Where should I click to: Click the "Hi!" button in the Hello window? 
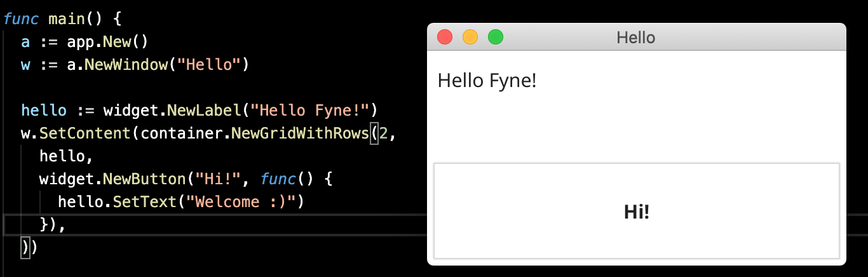[x=636, y=211]
